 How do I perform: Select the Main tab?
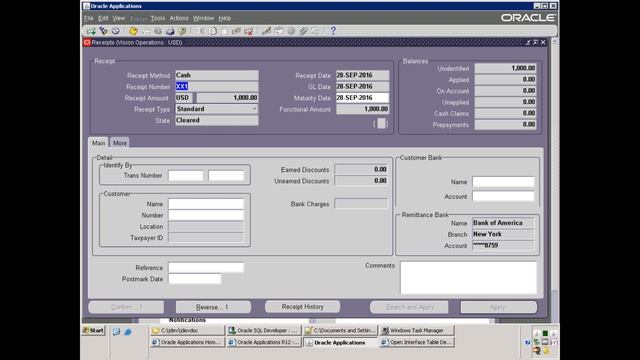(98, 143)
